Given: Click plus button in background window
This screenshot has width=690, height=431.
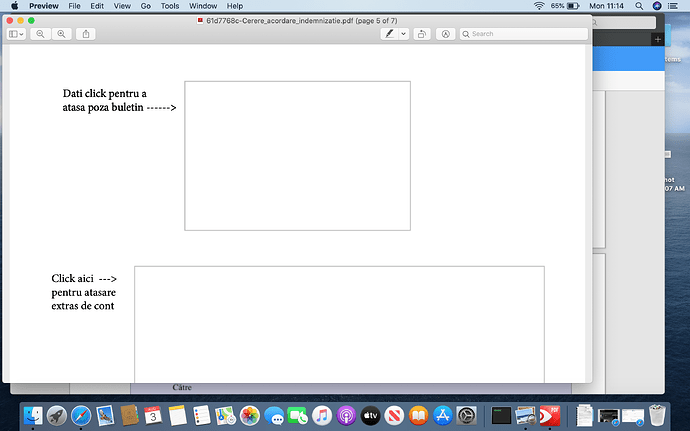Looking at the screenshot, I should click(658, 39).
